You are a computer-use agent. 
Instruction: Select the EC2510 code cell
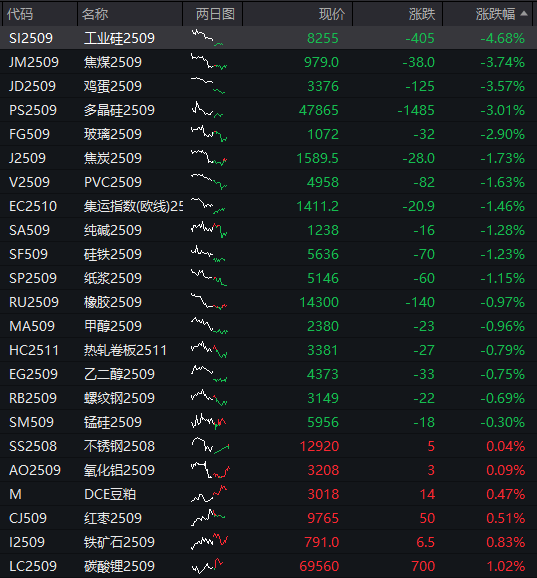tap(33, 206)
